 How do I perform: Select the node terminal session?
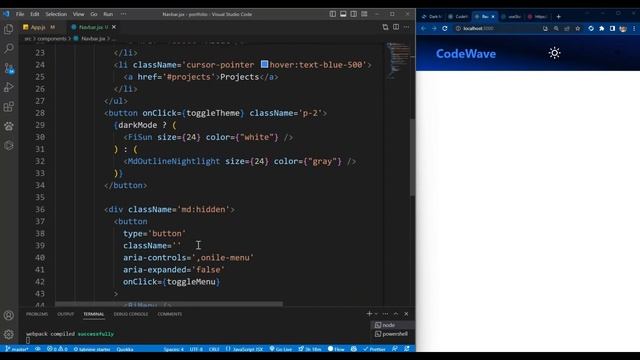click(x=392, y=325)
